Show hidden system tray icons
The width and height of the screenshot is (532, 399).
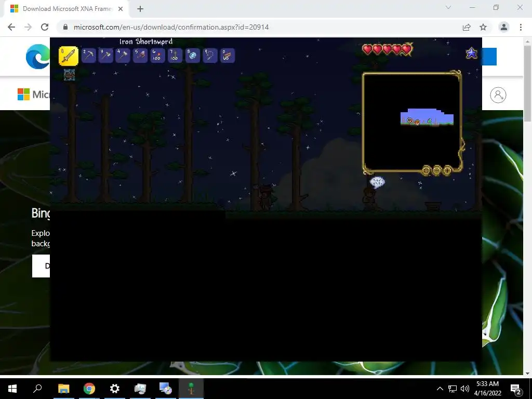[x=440, y=389]
